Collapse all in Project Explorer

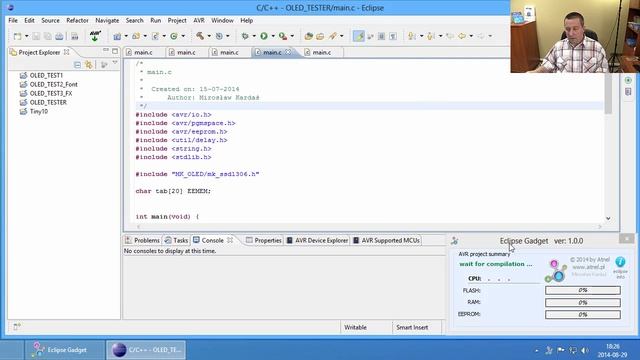tap(77, 64)
